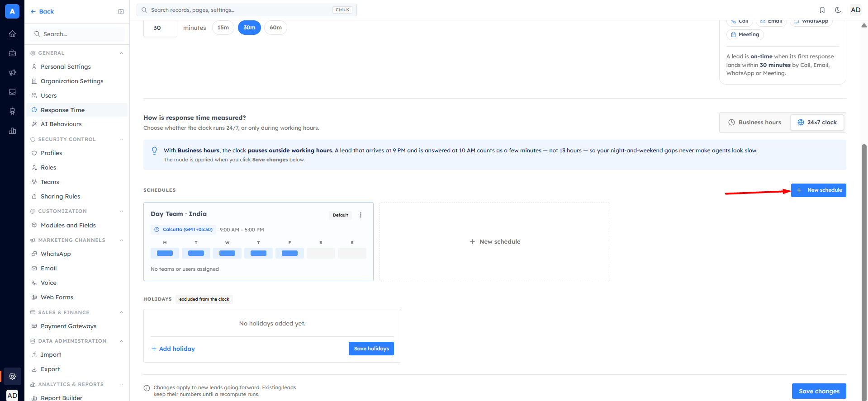868x401 pixels.
Task: Collapse sidebar with panel toggle icon
Action: (x=121, y=12)
